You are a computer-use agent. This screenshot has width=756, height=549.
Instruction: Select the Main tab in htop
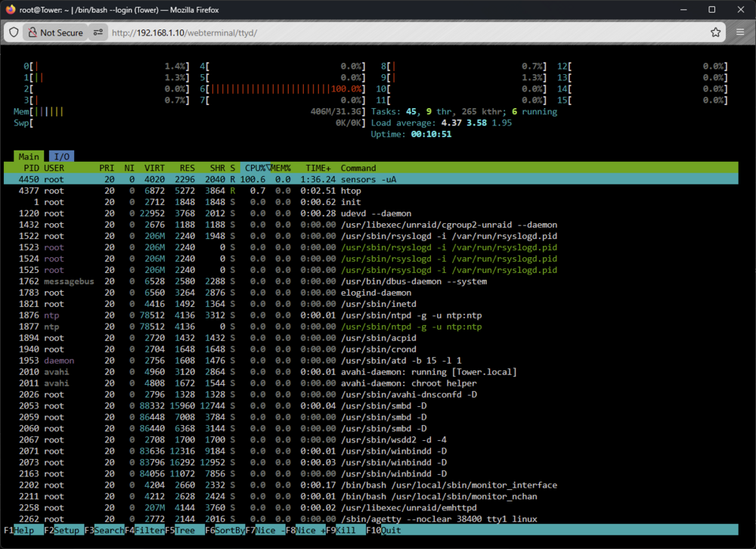pos(29,157)
